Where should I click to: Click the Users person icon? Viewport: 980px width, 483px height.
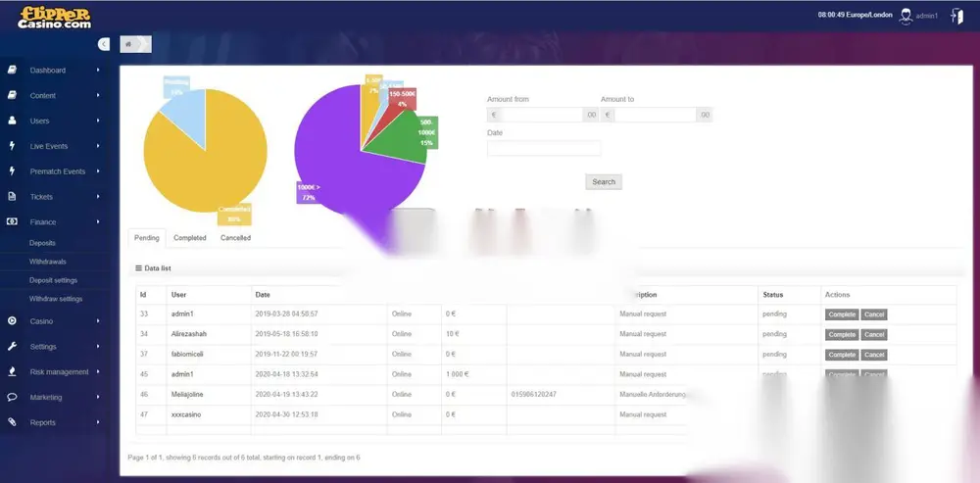click(x=12, y=121)
